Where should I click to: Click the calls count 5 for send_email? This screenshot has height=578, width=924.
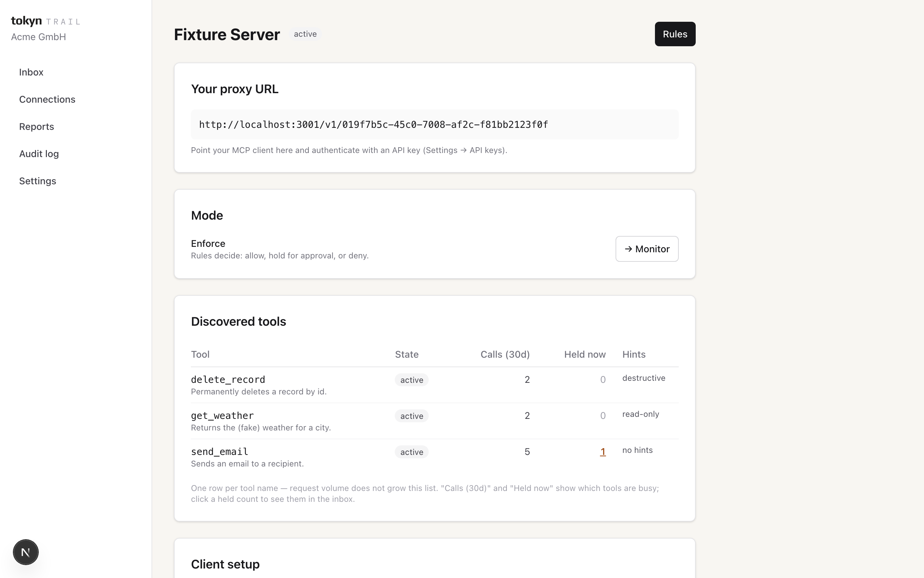[527, 452]
